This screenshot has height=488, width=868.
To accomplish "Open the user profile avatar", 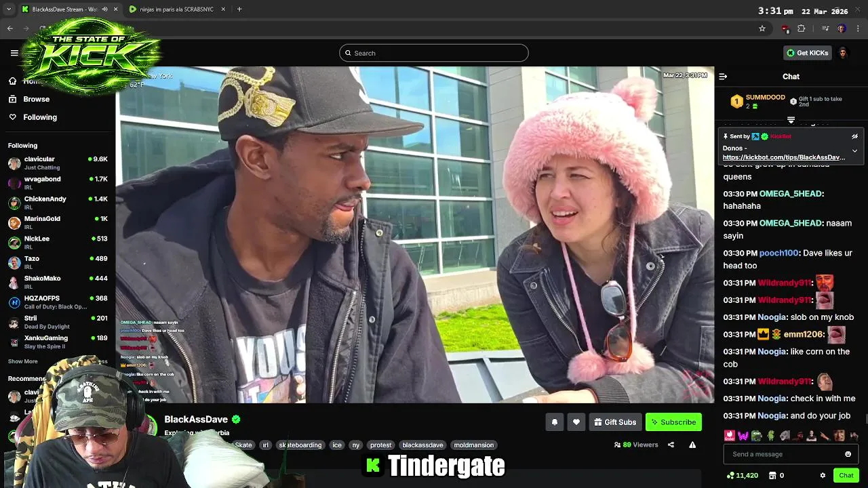I will (x=843, y=53).
